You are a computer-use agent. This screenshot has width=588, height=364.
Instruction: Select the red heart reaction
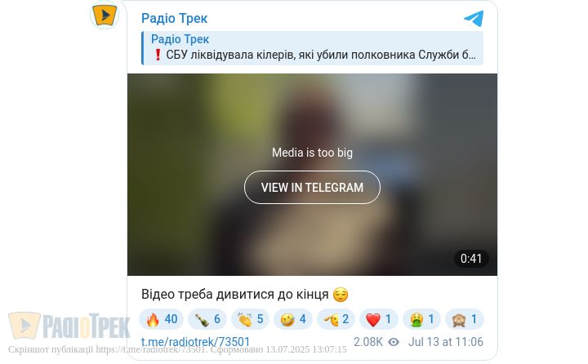point(378,319)
